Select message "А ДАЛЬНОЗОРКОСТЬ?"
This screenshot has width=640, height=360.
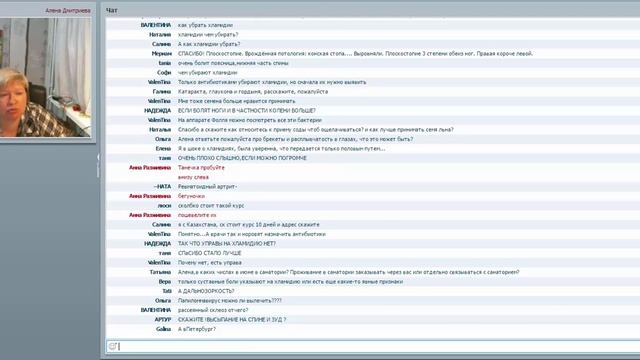click(x=206, y=291)
